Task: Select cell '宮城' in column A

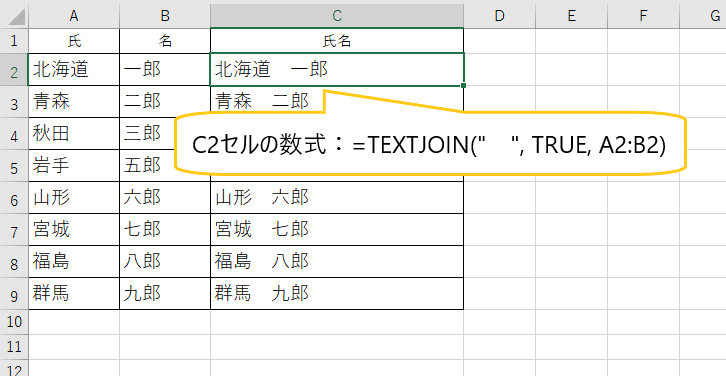Action: [x=74, y=230]
